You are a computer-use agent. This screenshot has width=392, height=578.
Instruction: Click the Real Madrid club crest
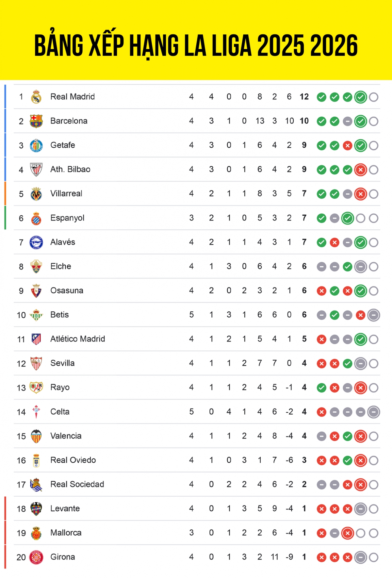point(36,97)
